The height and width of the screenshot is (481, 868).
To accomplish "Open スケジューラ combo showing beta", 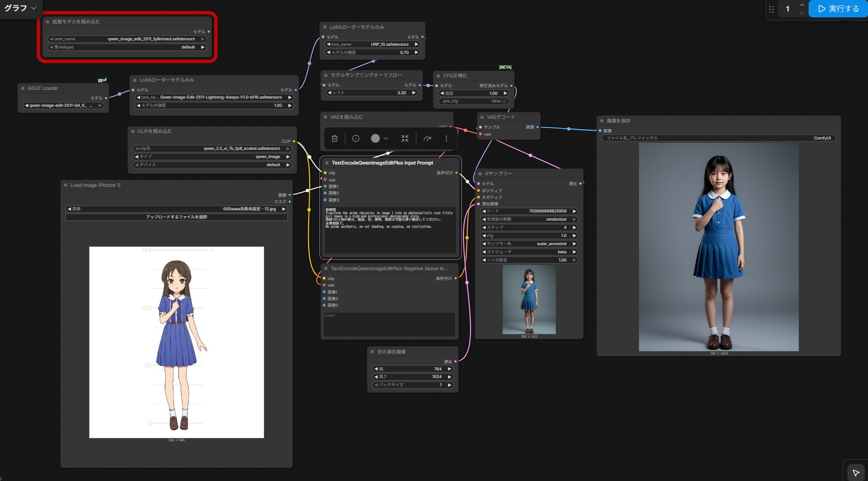I will pyautogui.click(x=529, y=252).
